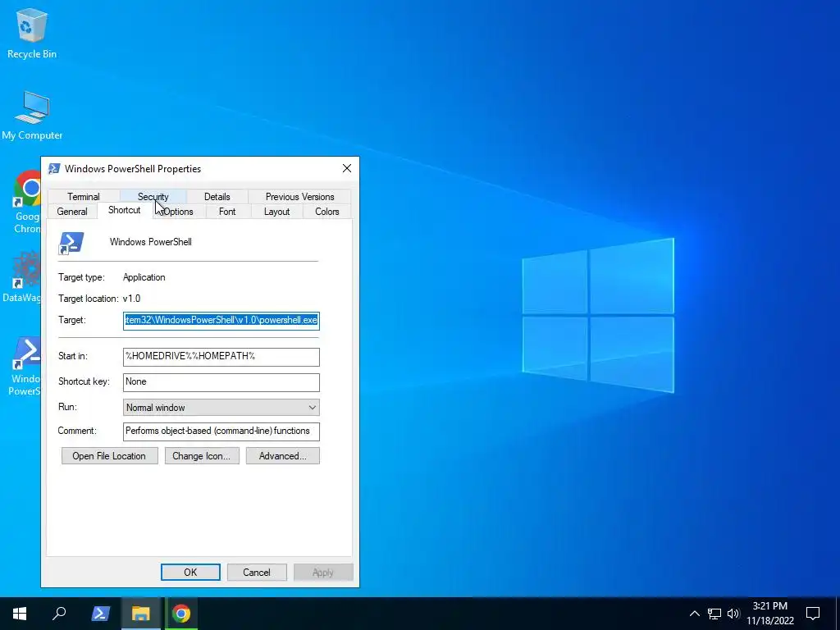Click the Cancel button

pyautogui.click(x=257, y=572)
